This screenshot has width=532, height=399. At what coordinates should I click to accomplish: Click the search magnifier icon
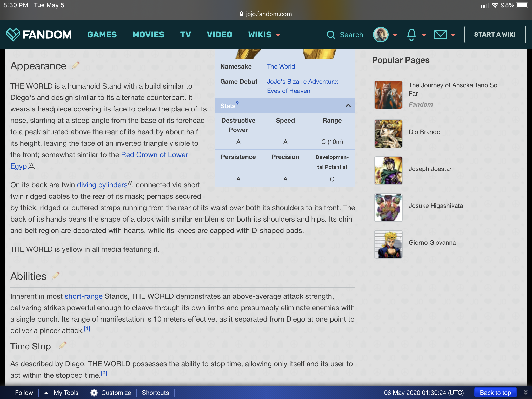[x=331, y=35]
